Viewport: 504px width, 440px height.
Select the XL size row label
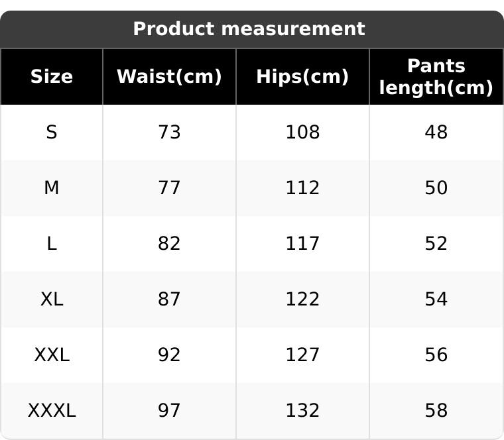tap(52, 300)
